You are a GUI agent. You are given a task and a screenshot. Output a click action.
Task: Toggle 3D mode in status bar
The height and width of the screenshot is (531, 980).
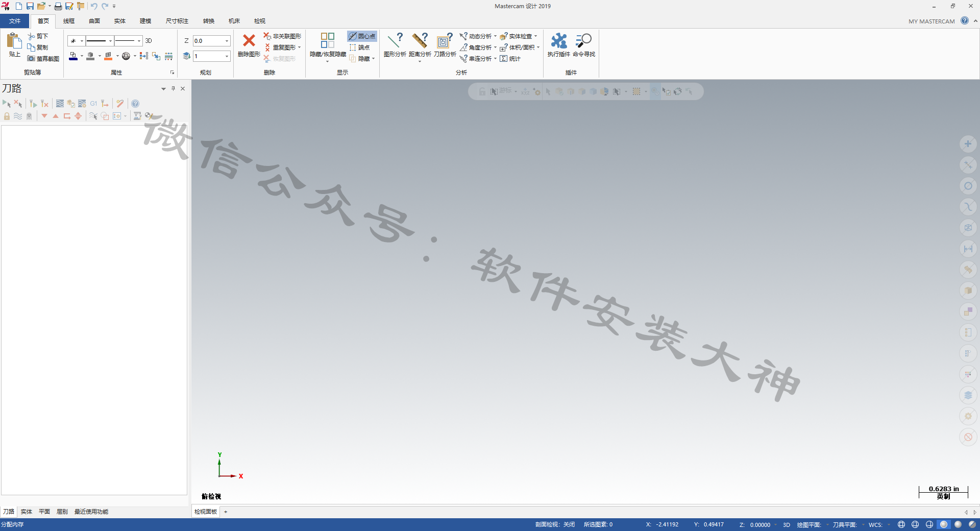pos(787,524)
